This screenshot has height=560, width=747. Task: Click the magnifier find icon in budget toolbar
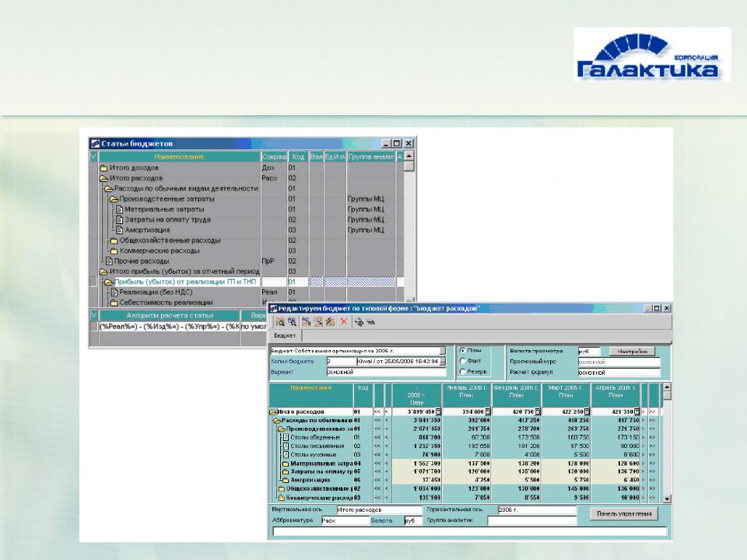(x=292, y=322)
